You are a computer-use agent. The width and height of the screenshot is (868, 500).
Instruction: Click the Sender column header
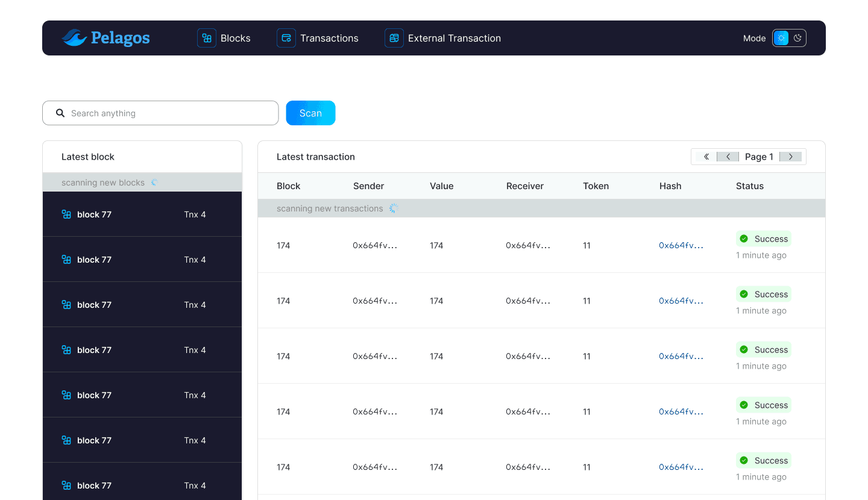tap(368, 186)
